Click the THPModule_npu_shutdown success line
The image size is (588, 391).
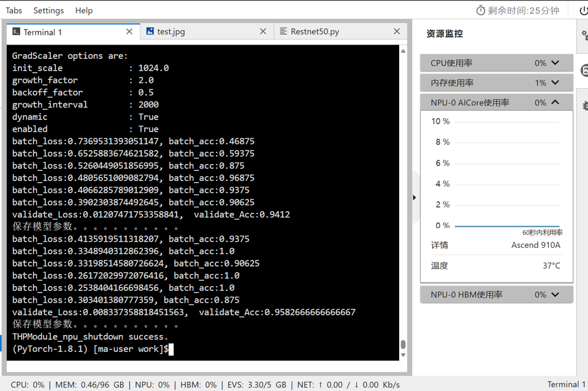coord(90,337)
